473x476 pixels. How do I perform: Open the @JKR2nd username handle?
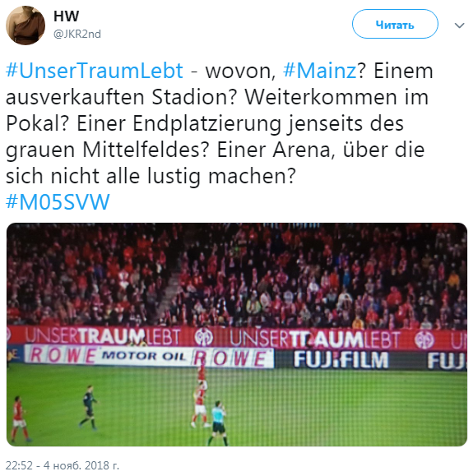[x=77, y=34]
